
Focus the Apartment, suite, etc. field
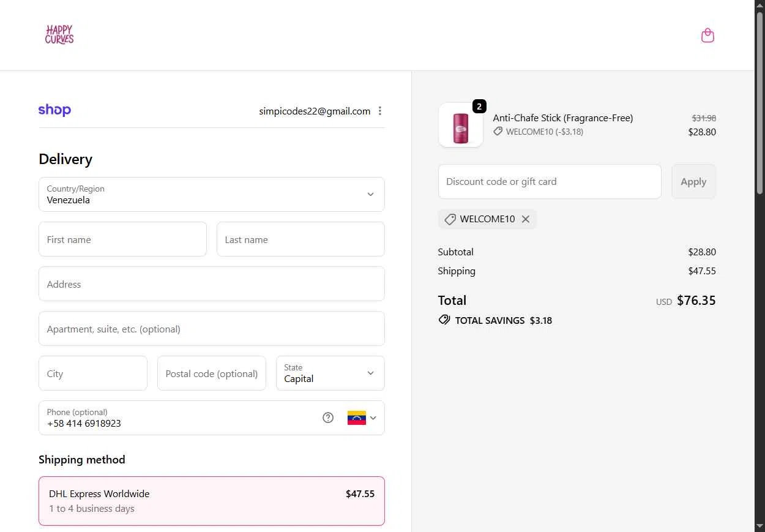pyautogui.click(x=212, y=329)
